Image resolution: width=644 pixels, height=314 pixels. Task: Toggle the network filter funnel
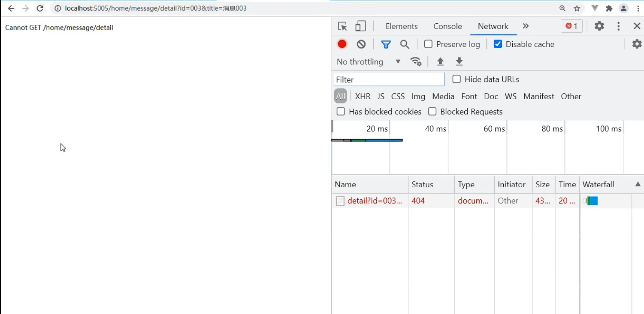[386, 44]
